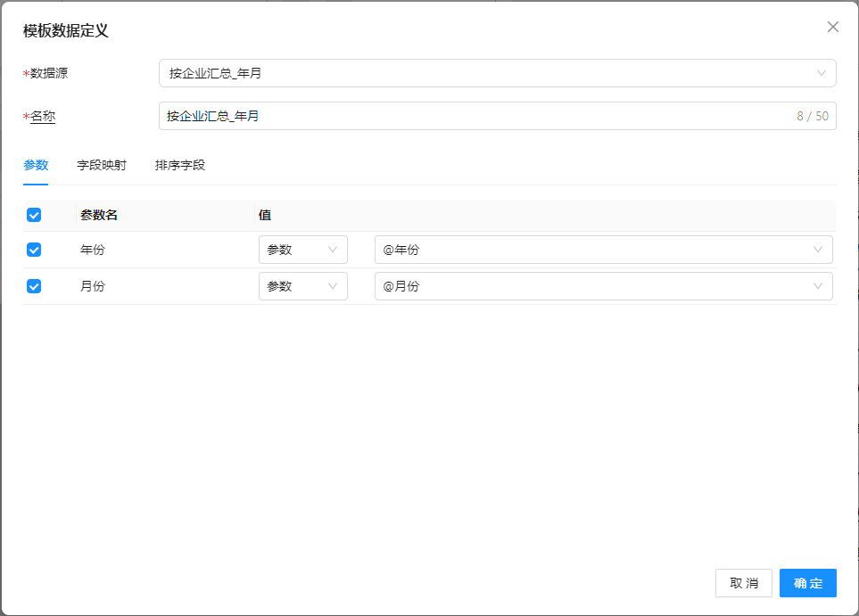Viewport: 859px width, 616px height.
Task: Click the 月份 parameter name cell
Action: (93, 286)
